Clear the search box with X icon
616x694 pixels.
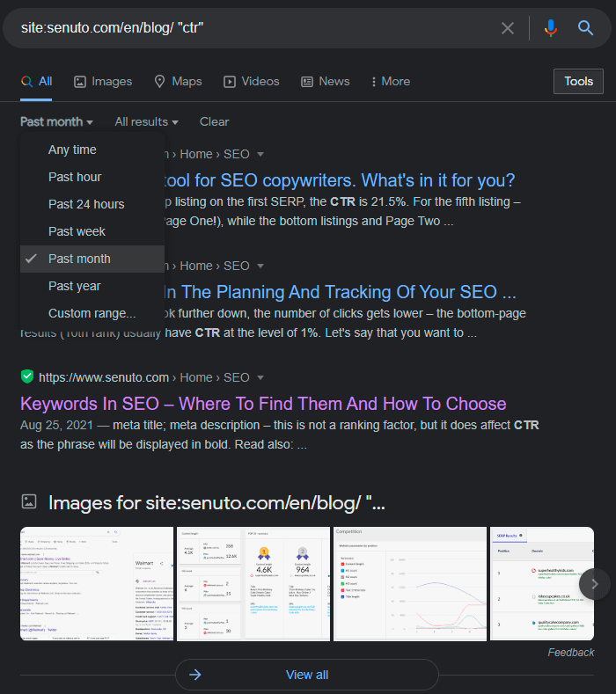pos(508,28)
